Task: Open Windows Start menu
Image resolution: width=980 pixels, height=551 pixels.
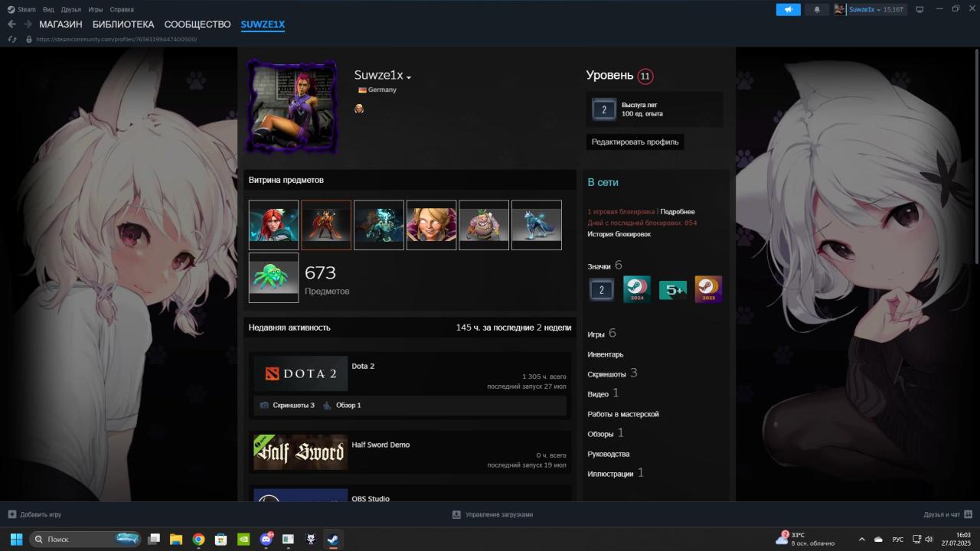Action: click(16, 539)
